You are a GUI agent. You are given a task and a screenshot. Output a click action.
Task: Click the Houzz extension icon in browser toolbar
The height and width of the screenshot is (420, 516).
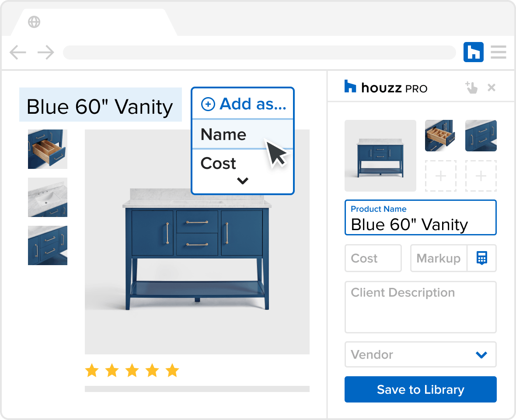tap(473, 52)
